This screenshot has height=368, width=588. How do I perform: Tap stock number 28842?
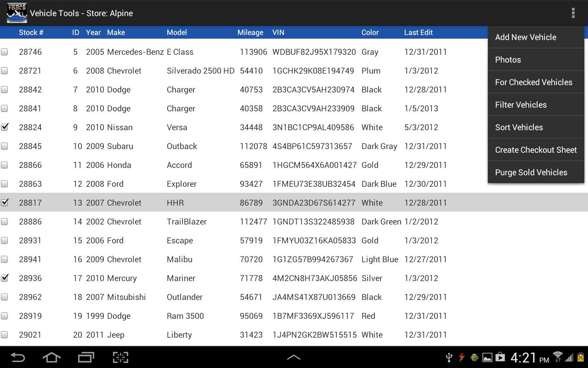coord(30,90)
